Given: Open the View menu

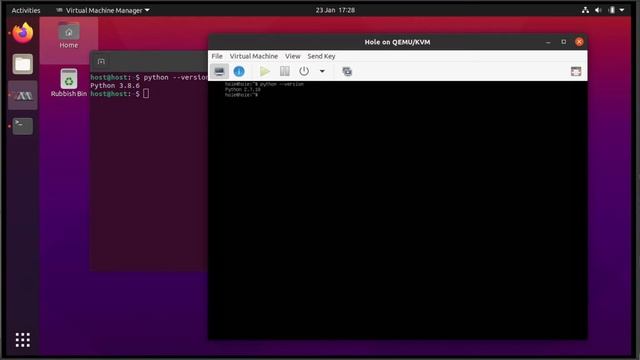Looking at the screenshot, I should pos(293,56).
